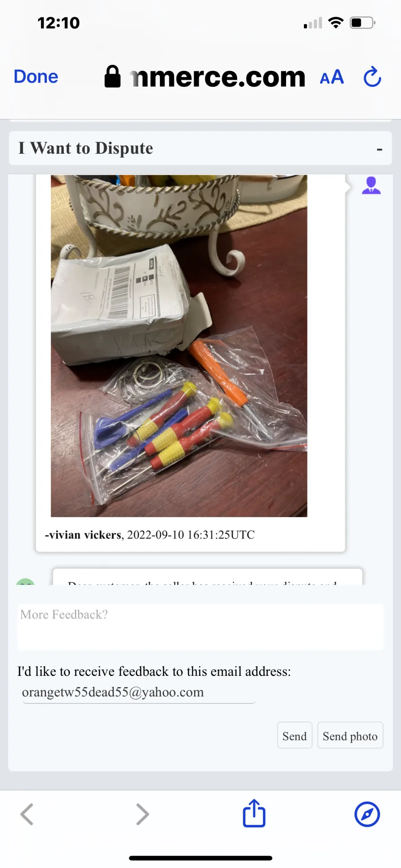Open the AA text size menu
The width and height of the screenshot is (401, 868).
coord(332,77)
